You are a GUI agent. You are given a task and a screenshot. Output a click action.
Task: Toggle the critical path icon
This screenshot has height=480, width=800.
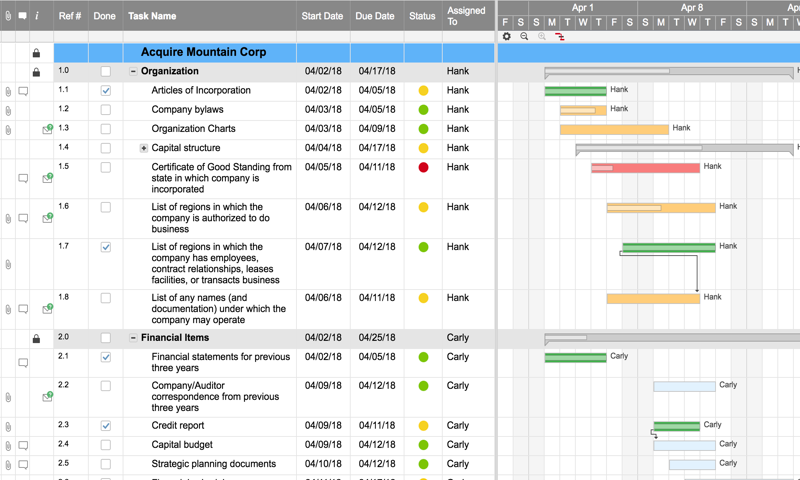click(x=560, y=37)
